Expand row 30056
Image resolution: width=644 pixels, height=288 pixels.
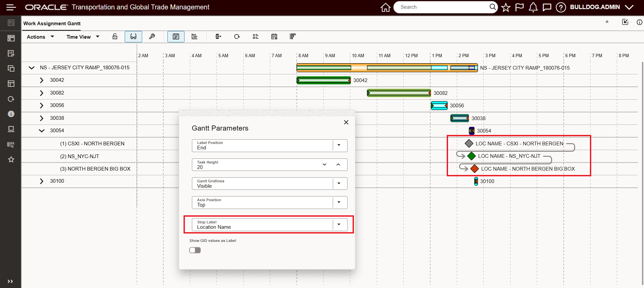click(x=41, y=105)
